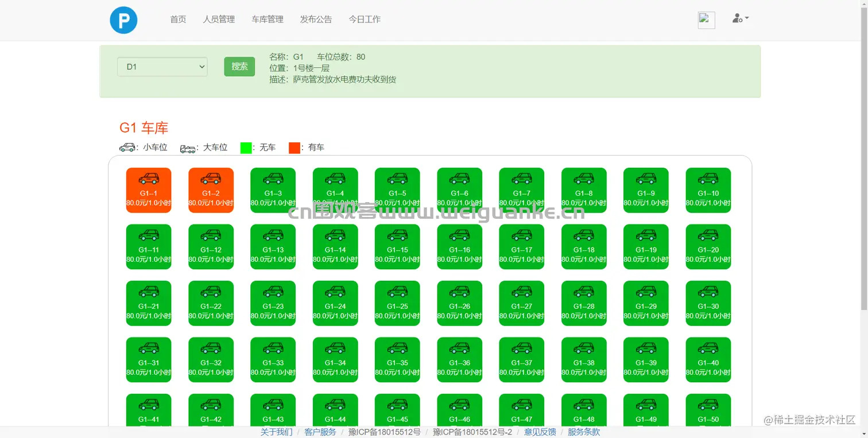
Task: Click the price text under G1--16
Action: (x=459, y=259)
